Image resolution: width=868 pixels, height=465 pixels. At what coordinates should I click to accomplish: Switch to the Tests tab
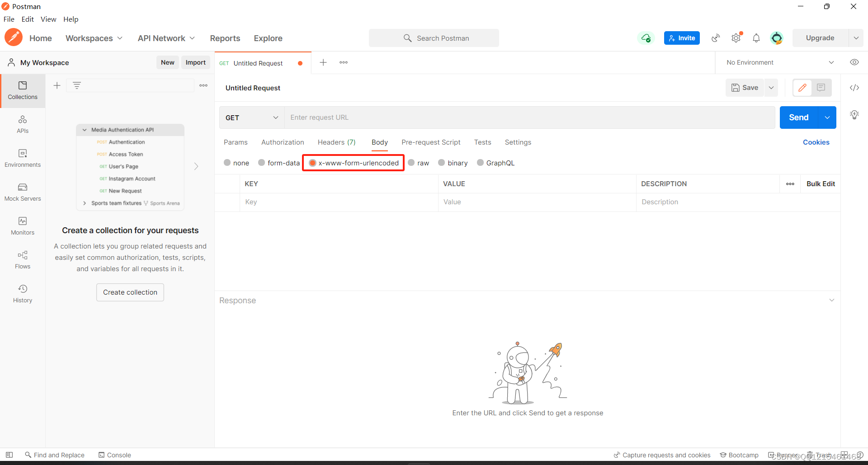pyautogui.click(x=482, y=142)
